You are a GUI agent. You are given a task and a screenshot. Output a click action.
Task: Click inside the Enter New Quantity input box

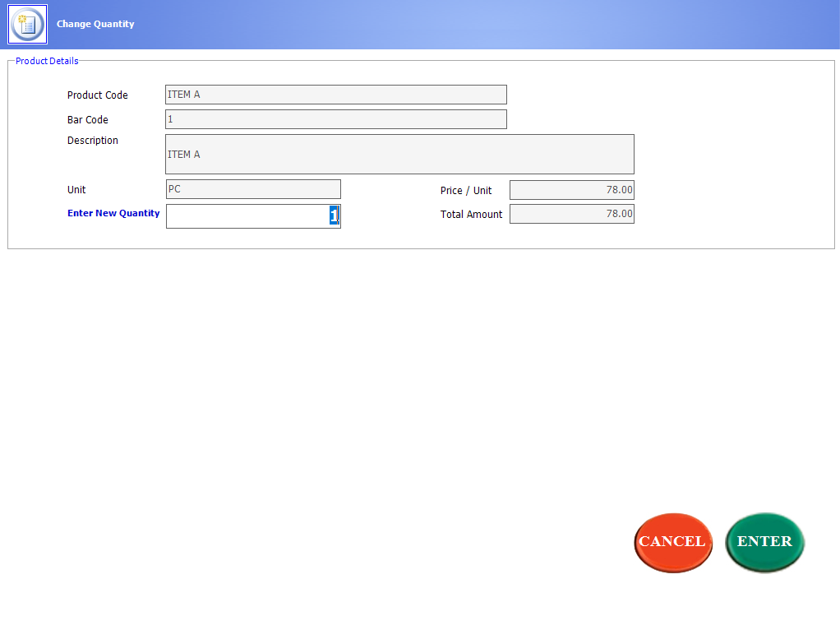point(247,215)
